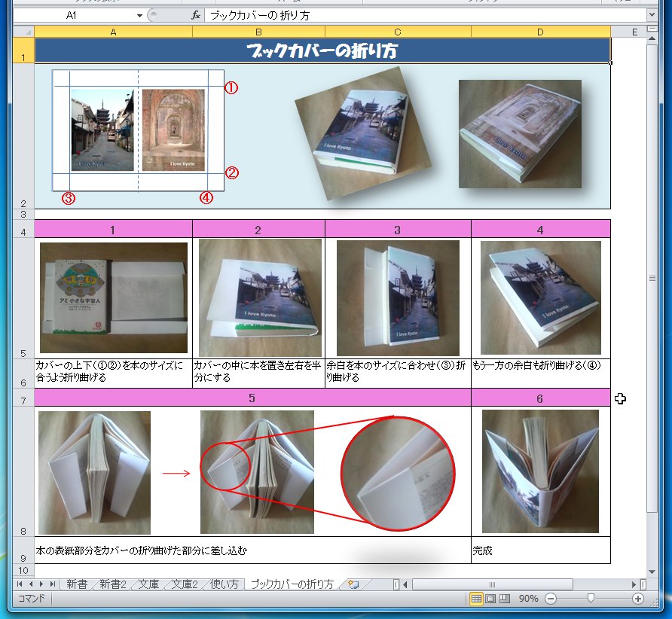
Task: Switch to the 新書 sheet tab
Action: pos(77,584)
